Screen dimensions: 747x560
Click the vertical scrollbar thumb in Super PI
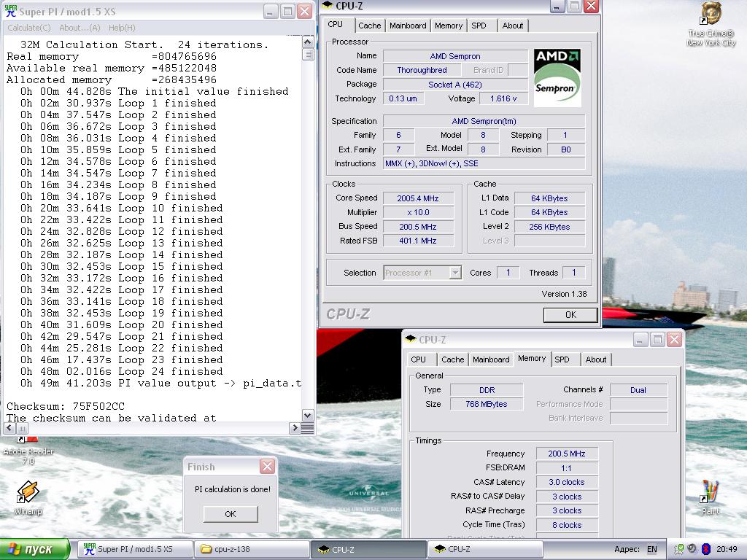pyautogui.click(x=308, y=54)
